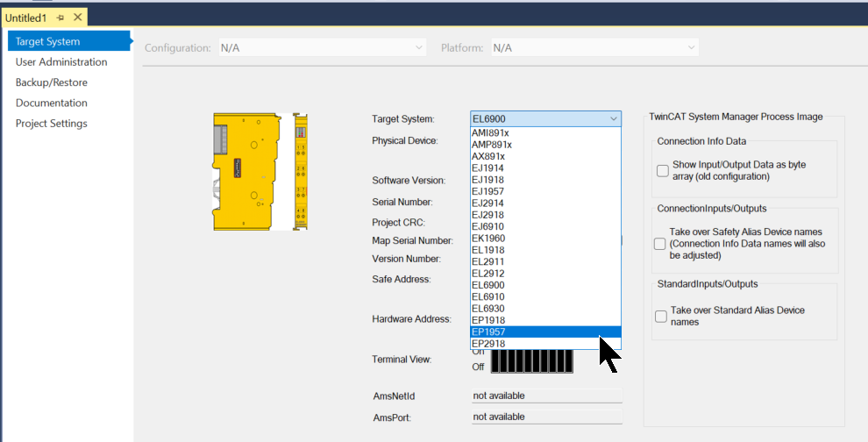This screenshot has height=442, width=868.
Task: Check Take over Standard Alias Device names
Action: pyautogui.click(x=661, y=317)
